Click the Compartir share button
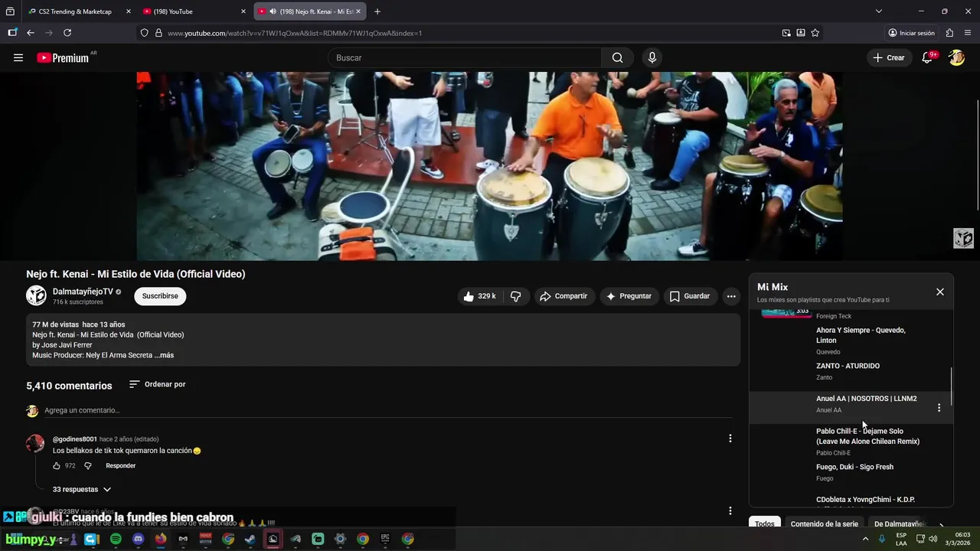Image resolution: width=980 pixels, height=551 pixels. 565,296
